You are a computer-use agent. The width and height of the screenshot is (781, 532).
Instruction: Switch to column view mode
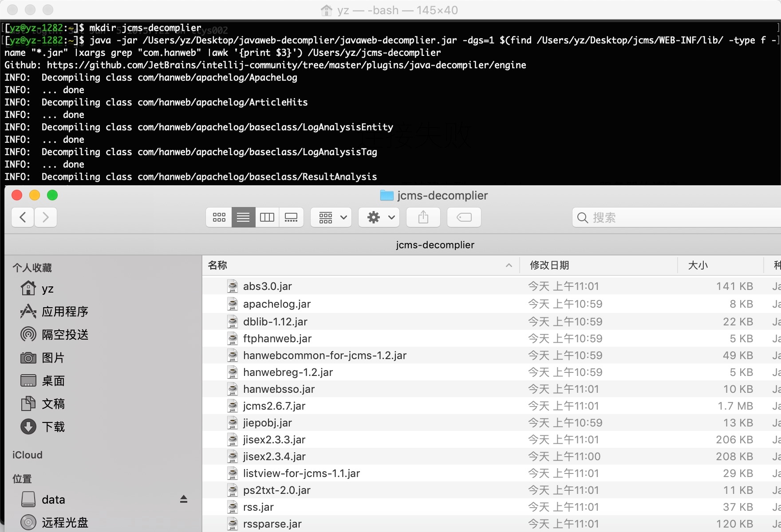(267, 217)
